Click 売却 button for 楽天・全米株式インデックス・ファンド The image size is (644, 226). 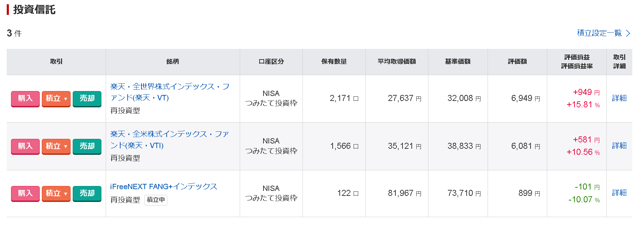[x=87, y=146]
